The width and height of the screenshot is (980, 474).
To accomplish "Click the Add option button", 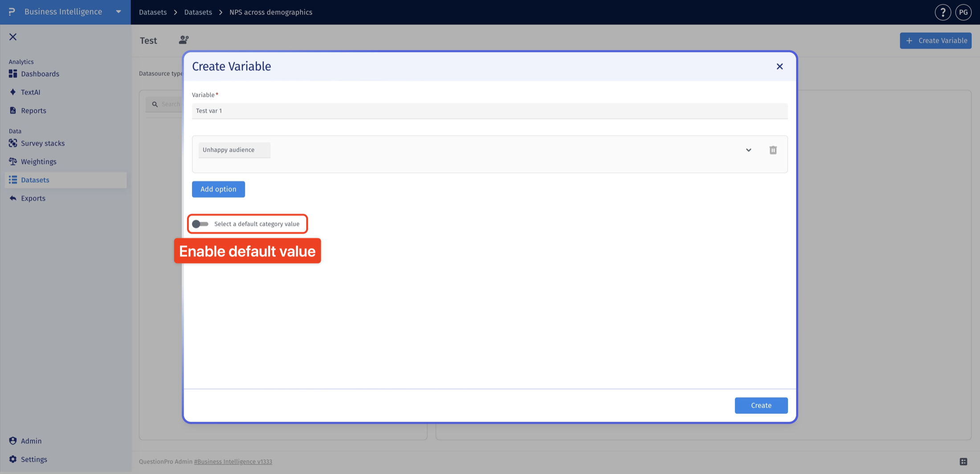I will click(x=218, y=189).
